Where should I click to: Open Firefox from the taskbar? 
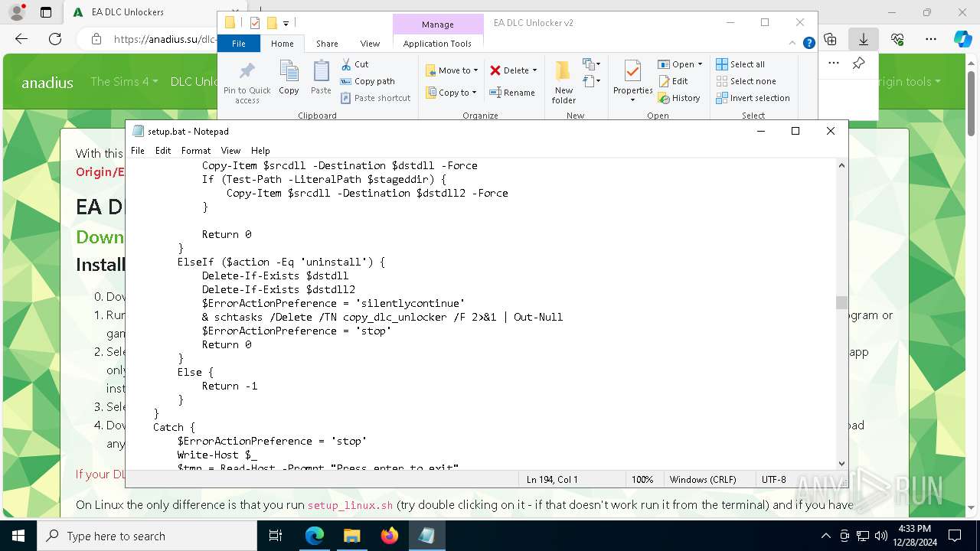[390, 536]
